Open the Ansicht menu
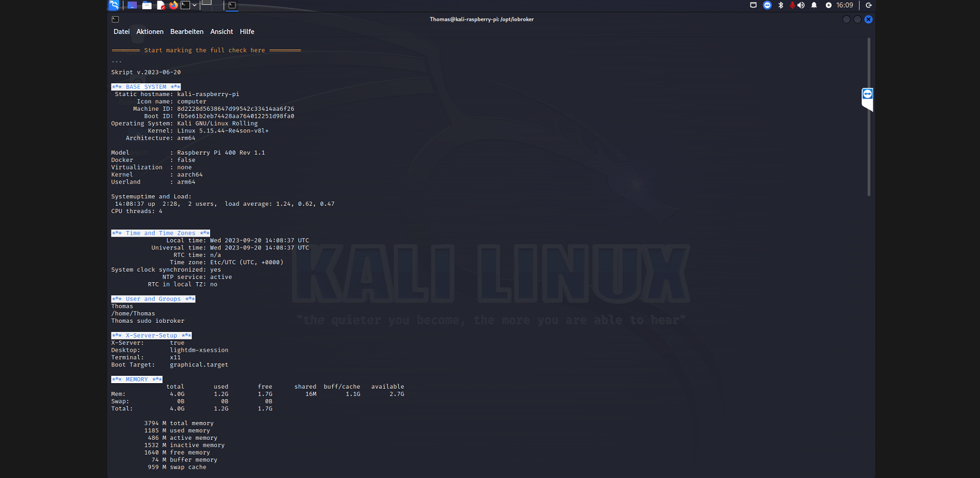Viewport: 980px width, 478px height. 221,31
